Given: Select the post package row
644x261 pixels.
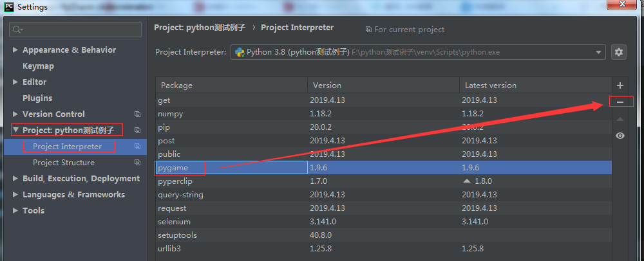Looking at the screenshot, I should pyautogui.click(x=384, y=141).
